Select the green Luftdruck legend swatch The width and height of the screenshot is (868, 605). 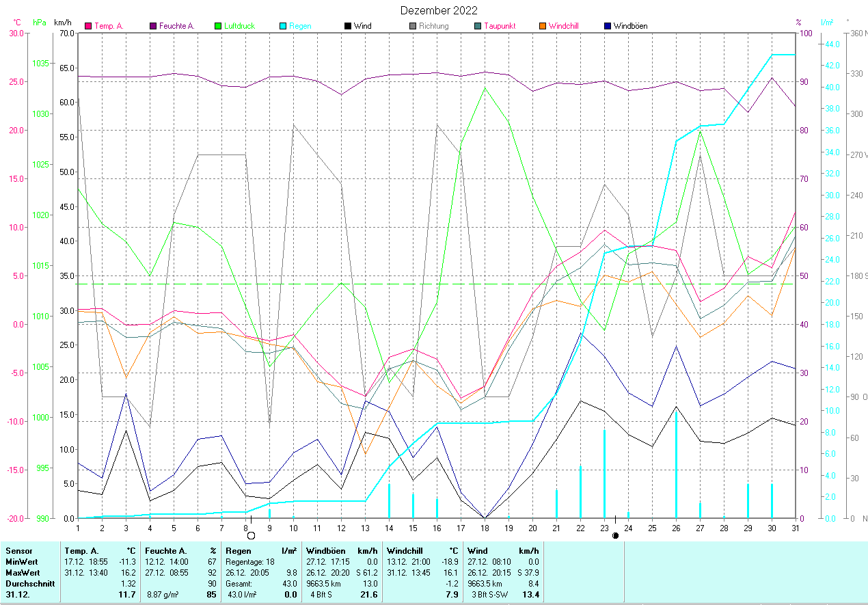218,26
